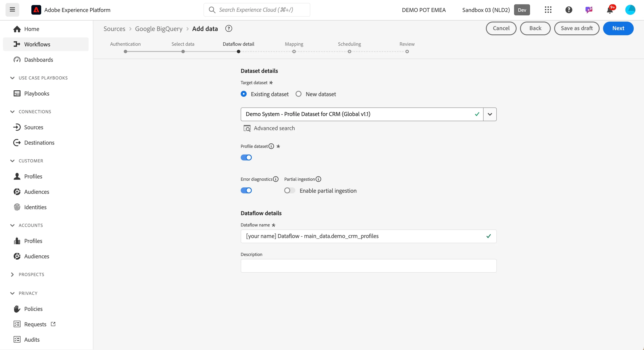Screen dimensions: 644x350
Task: Open the help question mark icon in header
Action: coord(569,10)
